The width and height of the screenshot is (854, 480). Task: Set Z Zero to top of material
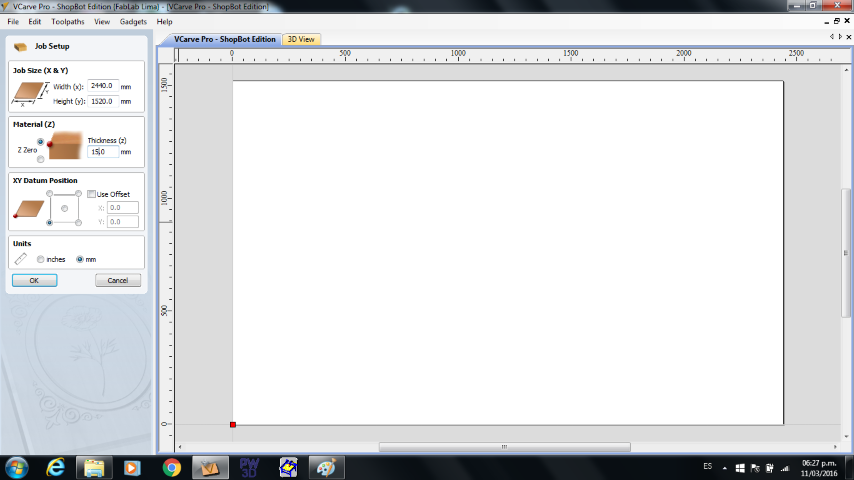pyautogui.click(x=40, y=142)
